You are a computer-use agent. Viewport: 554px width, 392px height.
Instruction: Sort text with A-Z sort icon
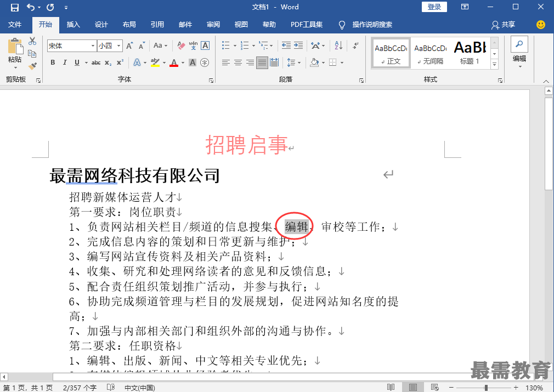[x=338, y=45]
